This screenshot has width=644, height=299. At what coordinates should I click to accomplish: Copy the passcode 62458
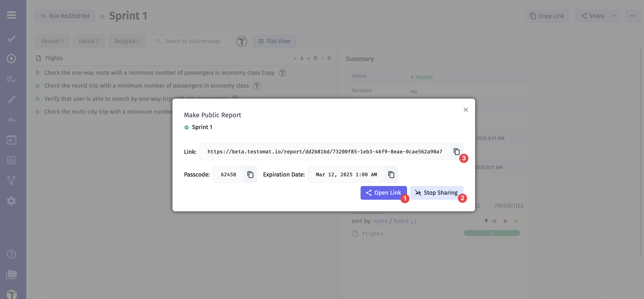[250, 174]
